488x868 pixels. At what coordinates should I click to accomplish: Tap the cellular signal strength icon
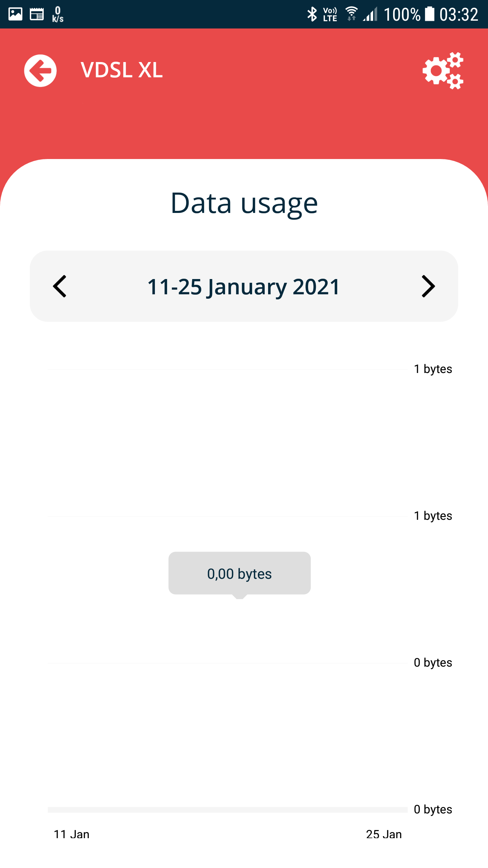coord(370,14)
